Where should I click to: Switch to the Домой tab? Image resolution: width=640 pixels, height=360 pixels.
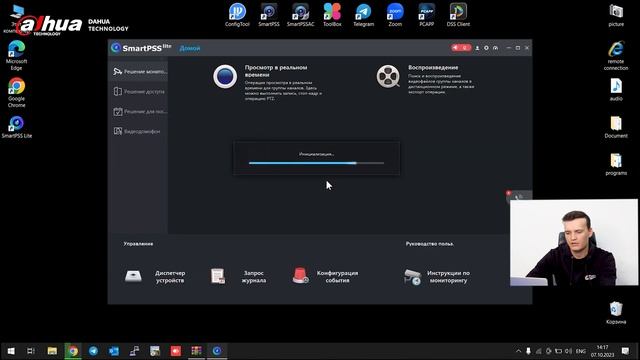pyautogui.click(x=190, y=48)
